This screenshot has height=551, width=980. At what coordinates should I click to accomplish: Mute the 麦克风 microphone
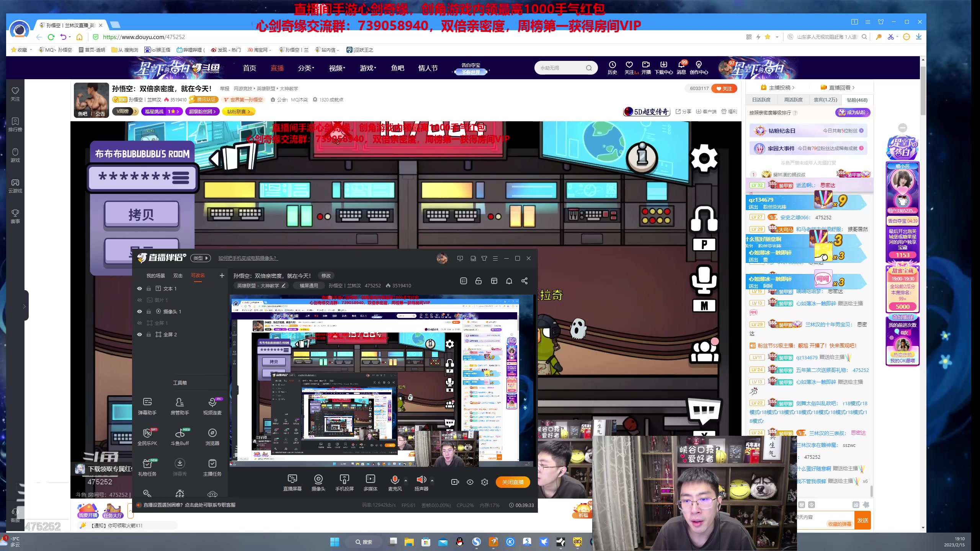point(395,479)
